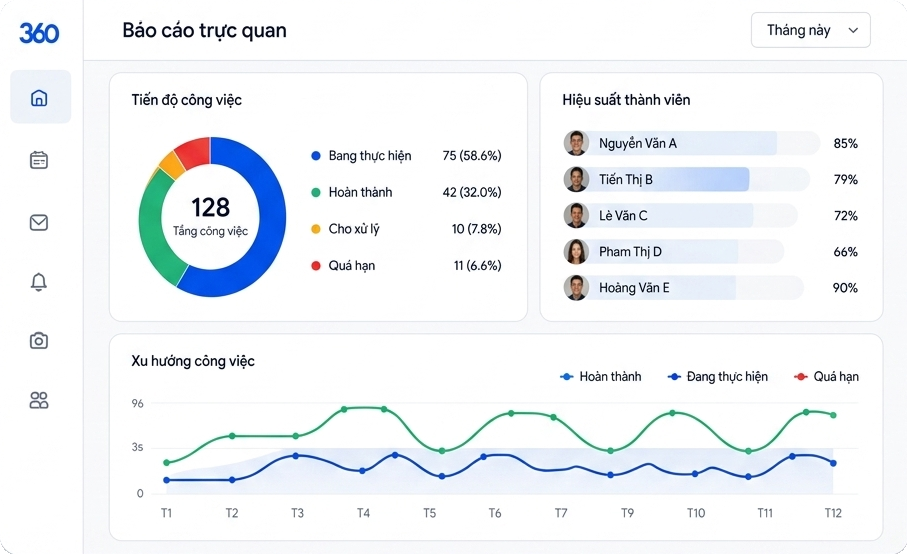Click blue line data point above T3
Image resolution: width=907 pixels, height=554 pixels.
(296, 456)
